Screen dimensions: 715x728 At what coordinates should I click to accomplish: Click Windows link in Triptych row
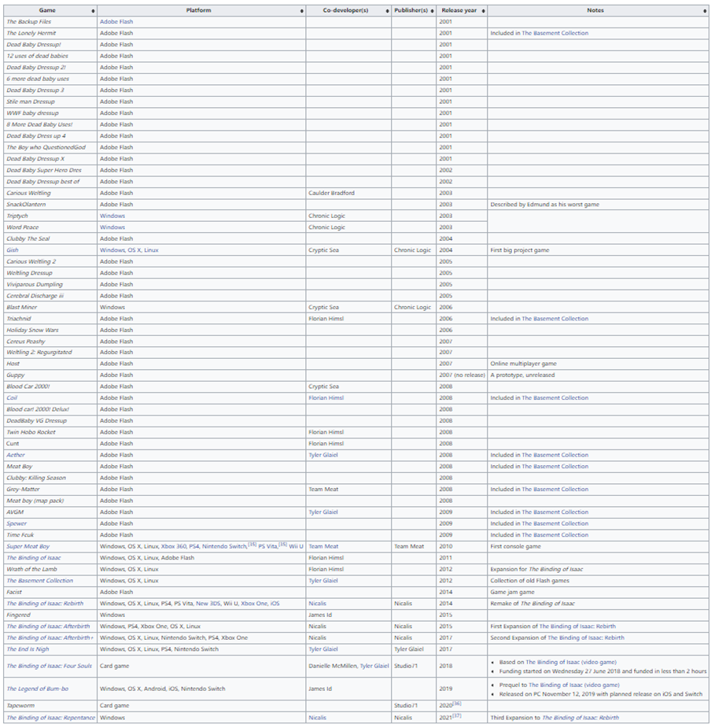pos(112,216)
